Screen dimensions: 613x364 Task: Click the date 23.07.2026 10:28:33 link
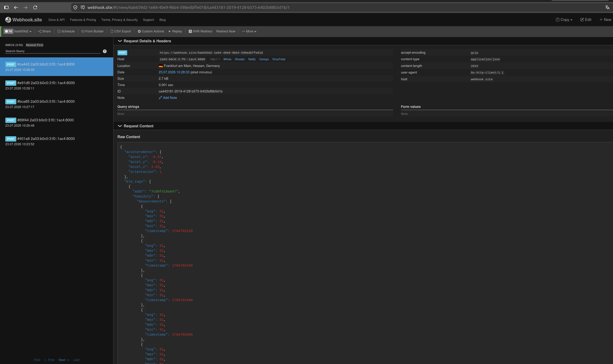click(174, 72)
